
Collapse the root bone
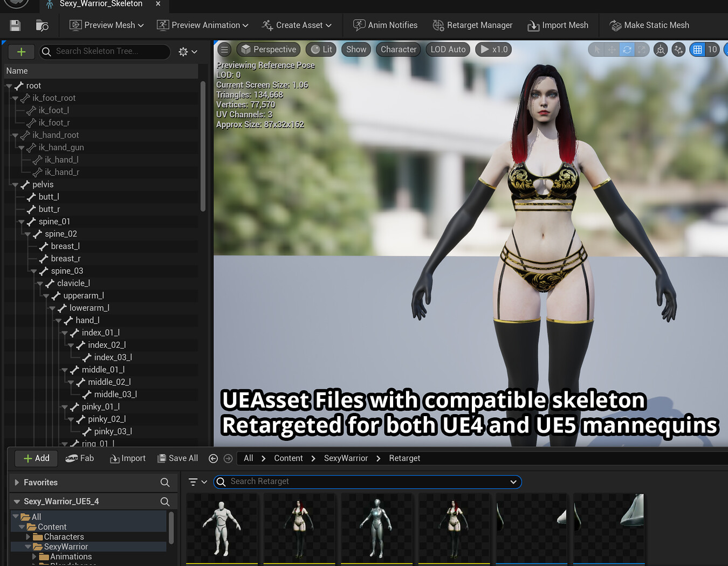tap(9, 86)
